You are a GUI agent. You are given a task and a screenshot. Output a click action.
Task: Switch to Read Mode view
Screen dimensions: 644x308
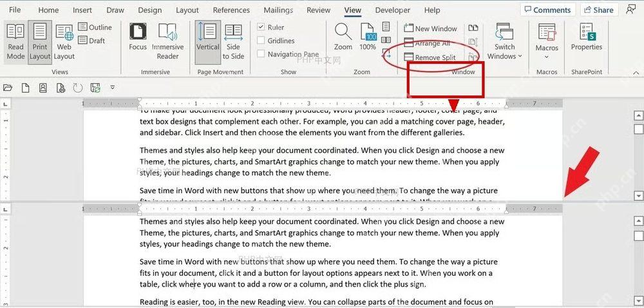tap(15, 42)
